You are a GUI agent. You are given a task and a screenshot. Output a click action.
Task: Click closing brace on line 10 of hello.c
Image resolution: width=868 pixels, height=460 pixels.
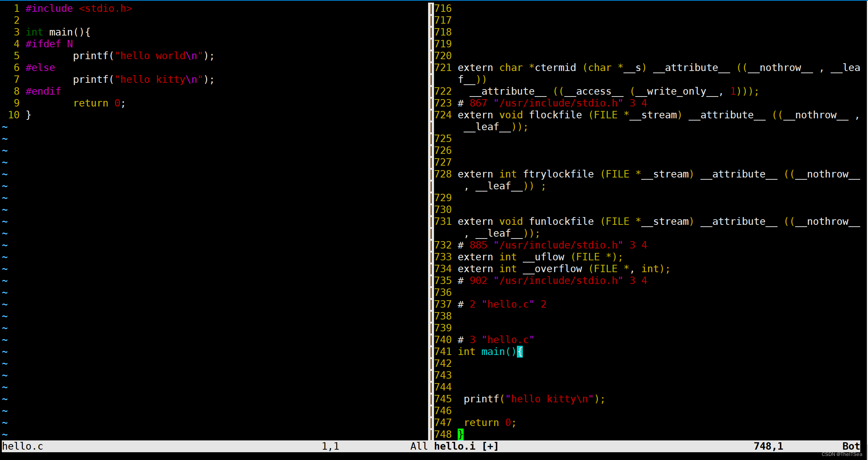28,115
